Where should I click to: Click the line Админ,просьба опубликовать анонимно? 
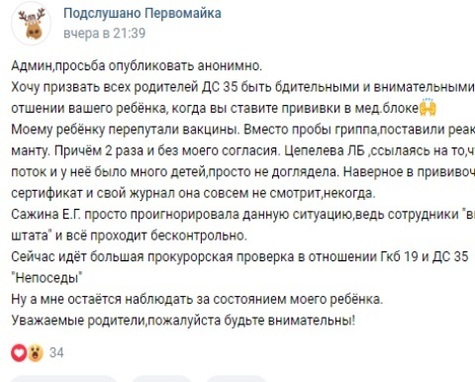[137, 66]
